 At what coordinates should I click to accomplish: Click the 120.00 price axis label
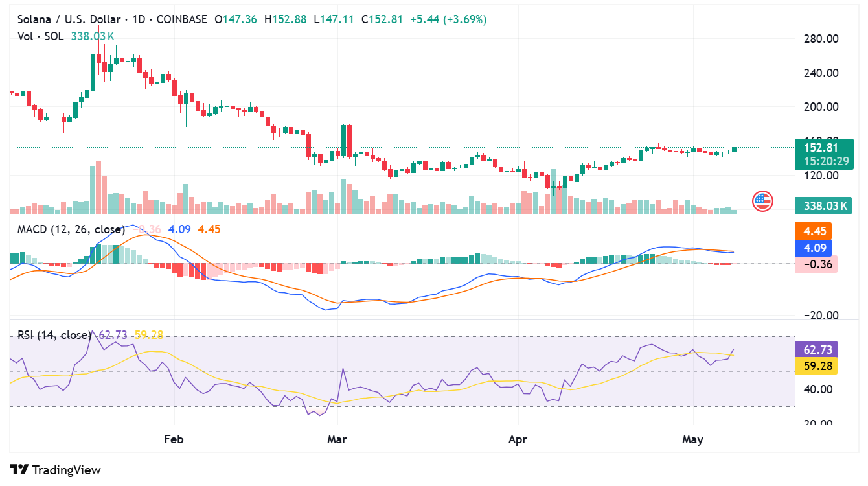point(821,176)
